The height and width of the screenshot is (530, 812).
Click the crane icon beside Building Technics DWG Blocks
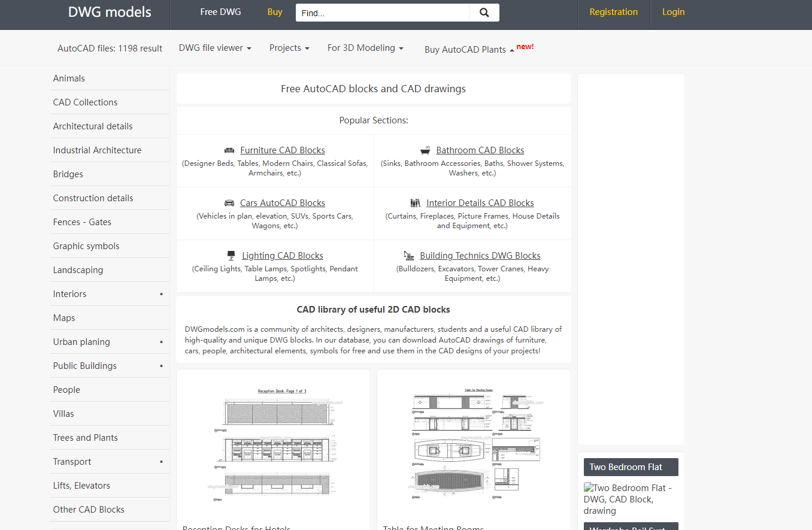[x=409, y=255]
